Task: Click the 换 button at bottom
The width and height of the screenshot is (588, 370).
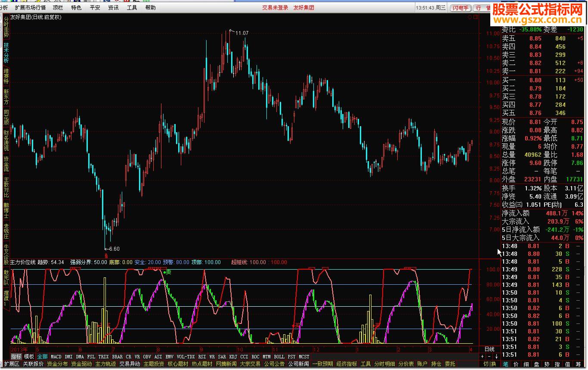Action: [493, 364]
